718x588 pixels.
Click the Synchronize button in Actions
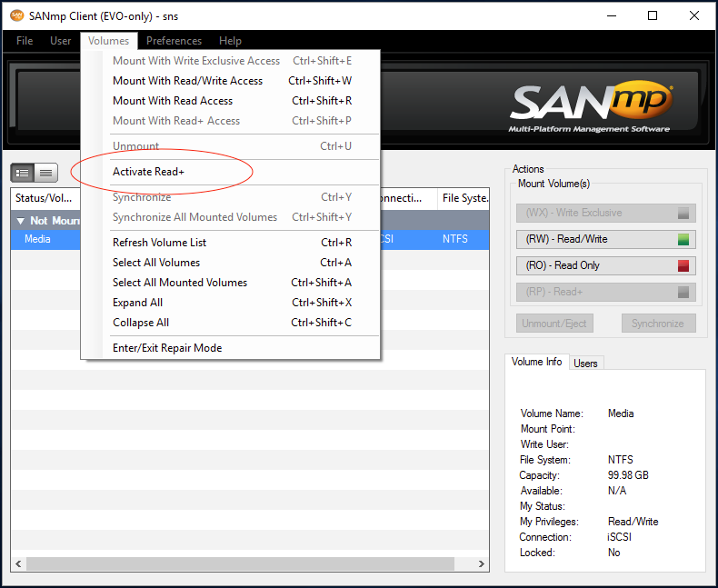(x=659, y=324)
